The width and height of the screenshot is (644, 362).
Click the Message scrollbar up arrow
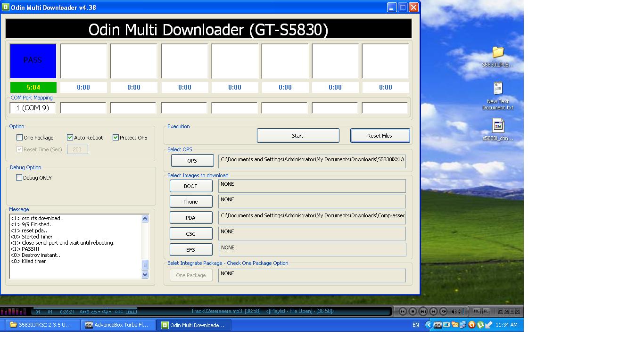click(x=145, y=218)
